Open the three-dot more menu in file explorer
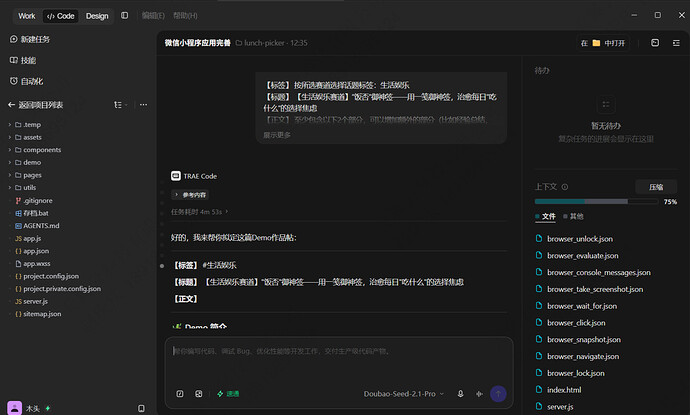690x415 pixels. 143,105
